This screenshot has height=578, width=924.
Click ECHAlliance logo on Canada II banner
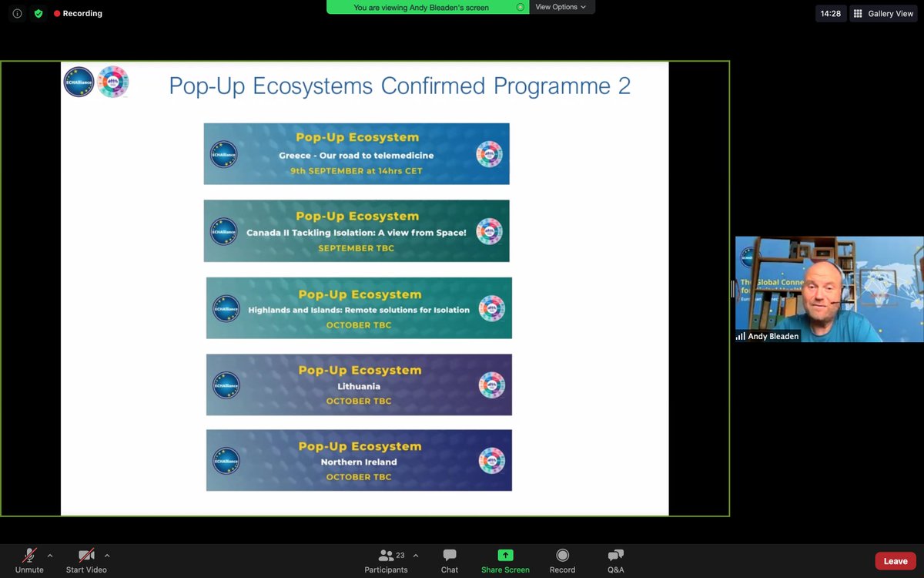click(x=224, y=231)
